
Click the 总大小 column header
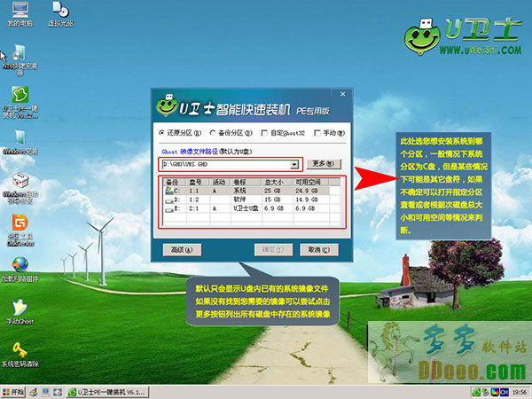click(277, 182)
